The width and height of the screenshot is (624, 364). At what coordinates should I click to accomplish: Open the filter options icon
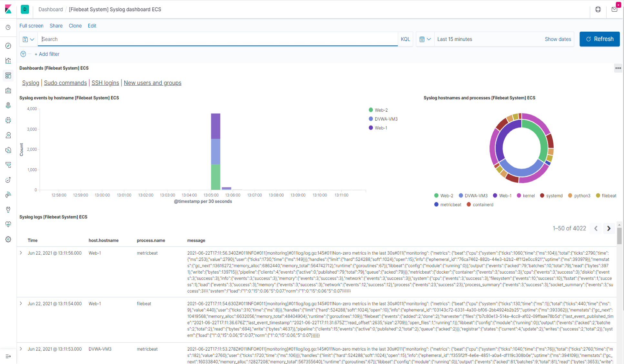click(x=23, y=54)
